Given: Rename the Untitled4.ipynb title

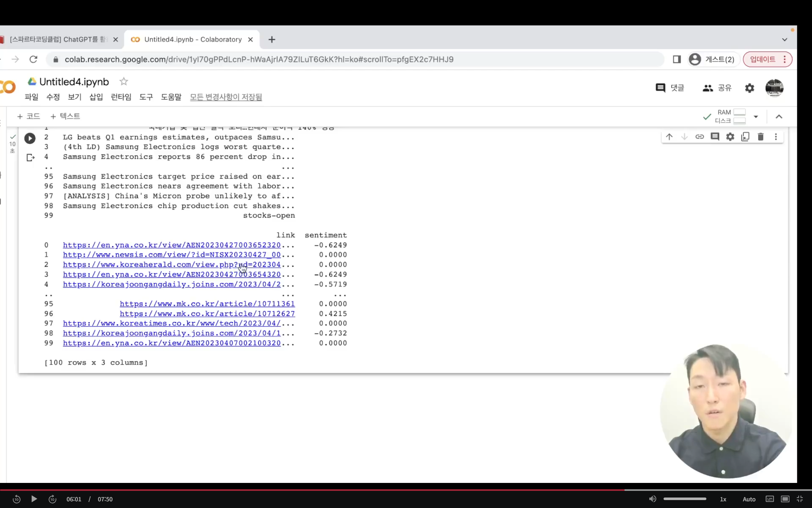Looking at the screenshot, I should (x=74, y=82).
